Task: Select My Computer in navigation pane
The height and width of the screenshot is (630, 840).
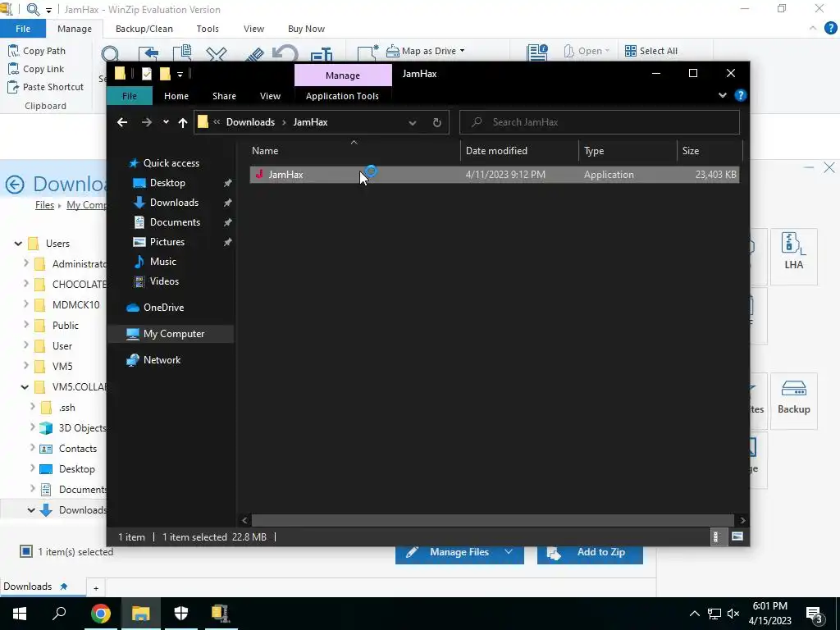Action: coord(174,334)
